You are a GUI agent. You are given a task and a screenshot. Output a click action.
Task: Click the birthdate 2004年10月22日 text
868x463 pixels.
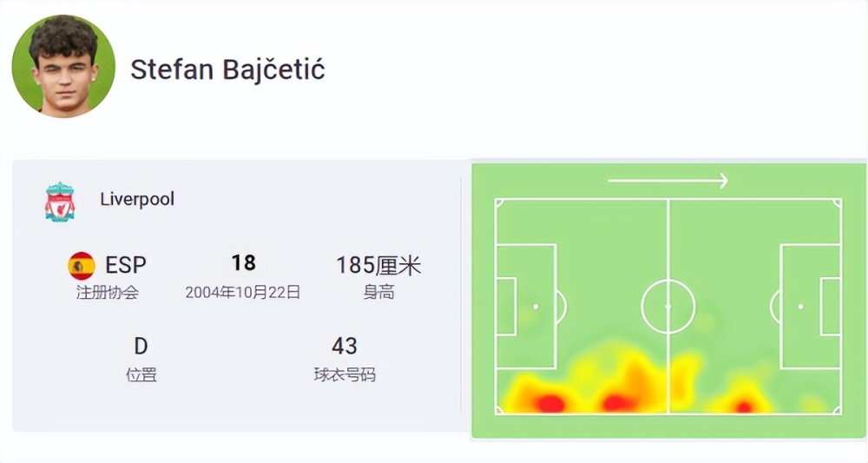[242, 293]
